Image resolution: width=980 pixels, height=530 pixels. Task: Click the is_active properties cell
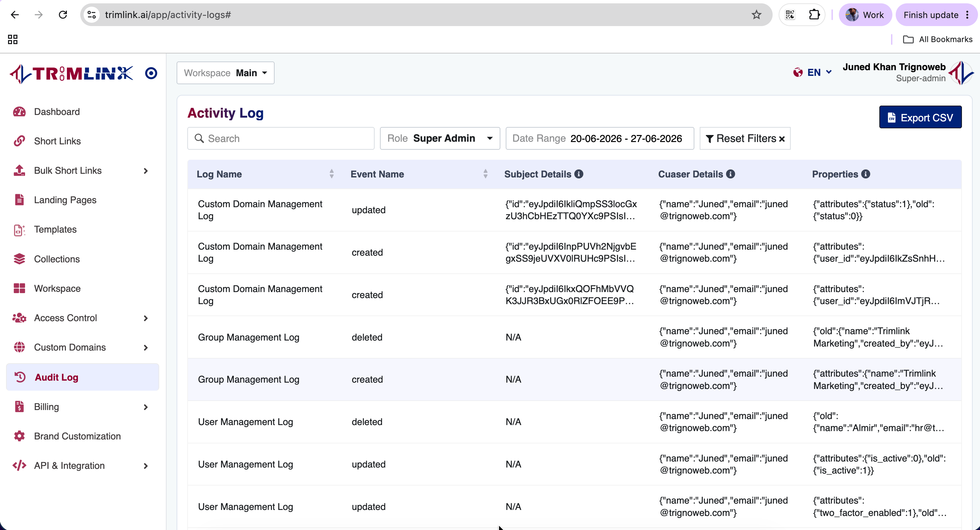[880, 464]
